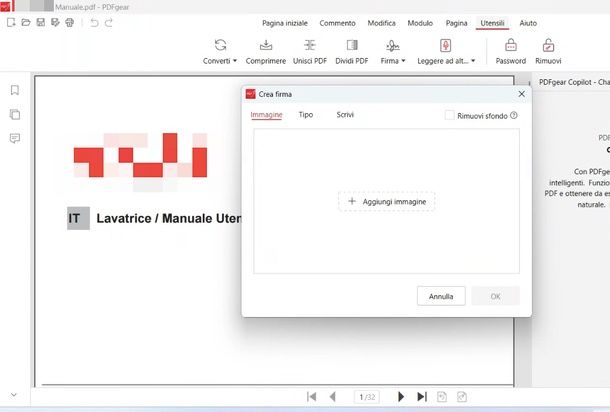
Task: Switch to the Commento tab
Action: (337, 23)
